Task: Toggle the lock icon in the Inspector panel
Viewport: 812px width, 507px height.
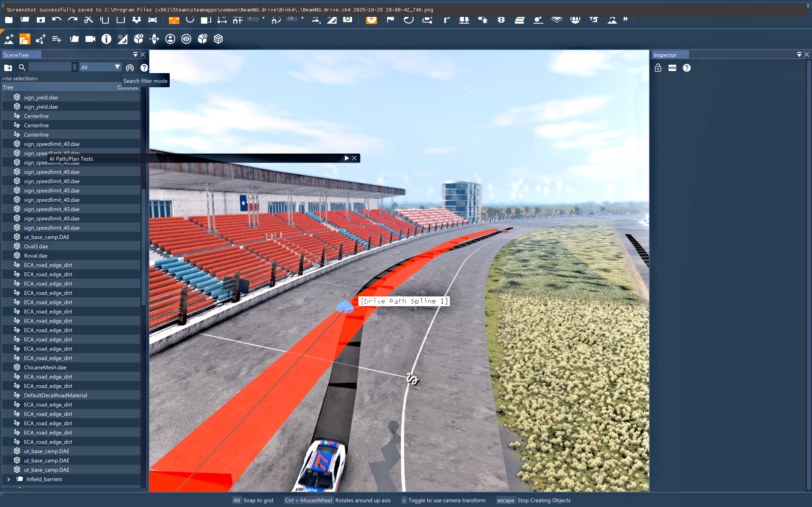Action: [x=658, y=68]
